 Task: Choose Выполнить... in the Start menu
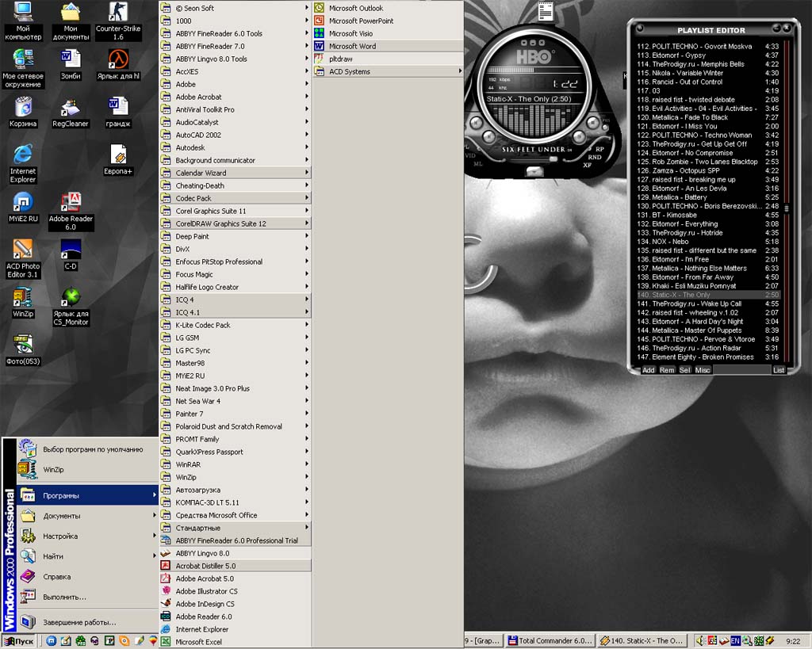87,597
